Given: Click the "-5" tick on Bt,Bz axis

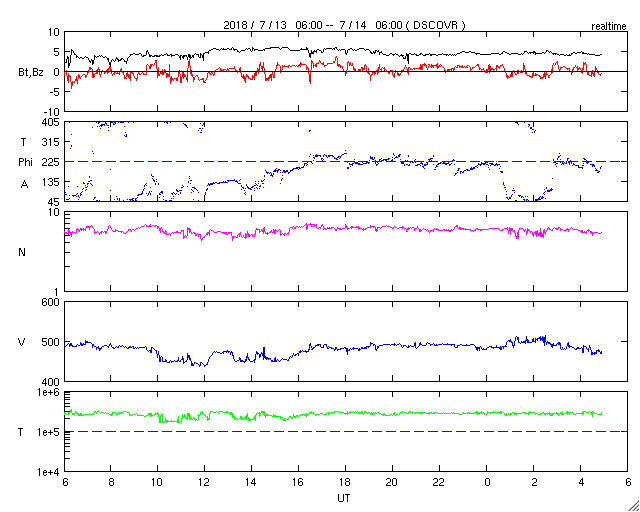Looking at the screenshot, I should coord(55,92).
